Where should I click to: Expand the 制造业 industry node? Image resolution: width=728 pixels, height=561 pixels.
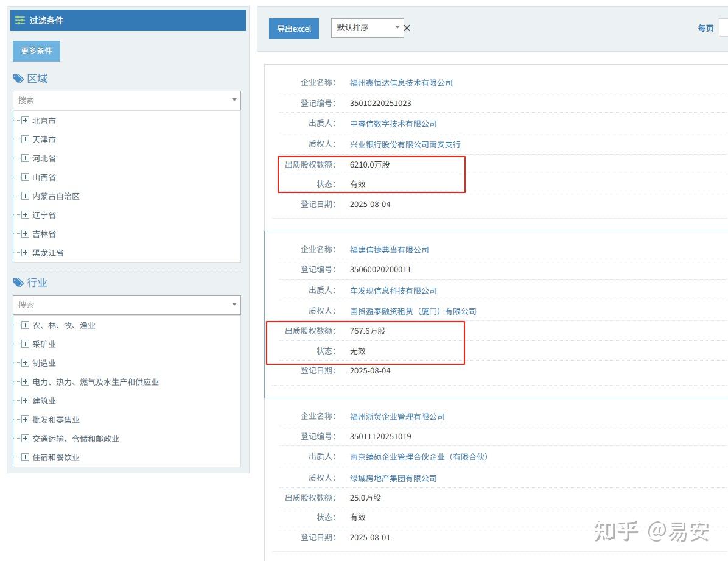[x=24, y=362]
